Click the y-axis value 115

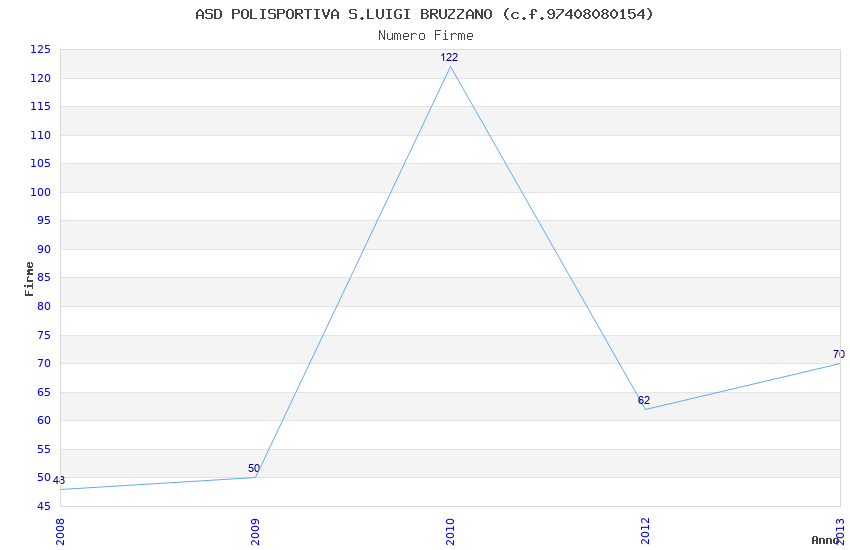[40, 107]
